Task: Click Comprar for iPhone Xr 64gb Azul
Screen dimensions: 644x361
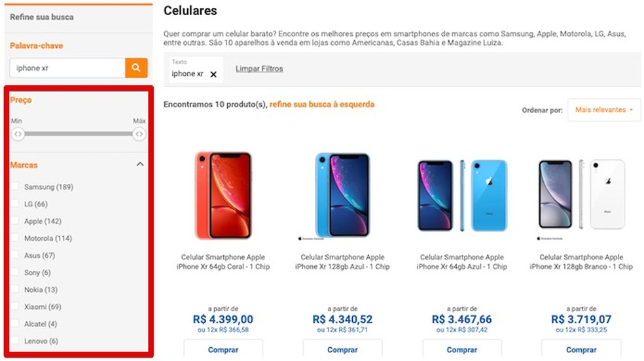Action: (461, 349)
